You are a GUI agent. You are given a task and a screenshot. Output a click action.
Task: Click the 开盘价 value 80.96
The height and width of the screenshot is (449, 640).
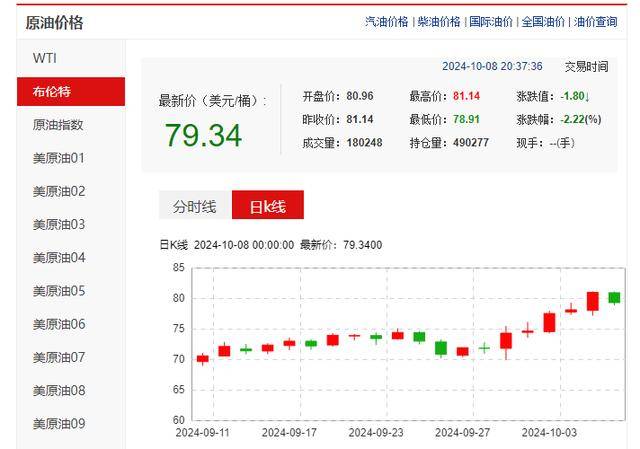click(360, 96)
